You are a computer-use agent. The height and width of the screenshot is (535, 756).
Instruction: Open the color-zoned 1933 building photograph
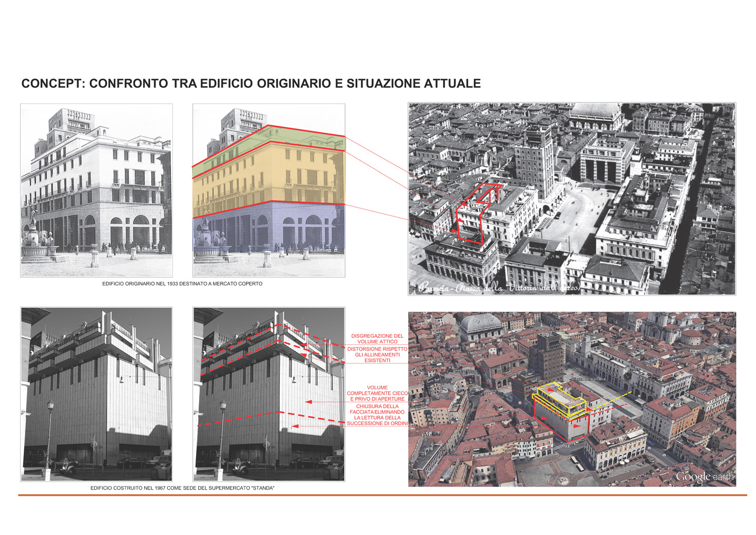pyautogui.click(x=269, y=191)
